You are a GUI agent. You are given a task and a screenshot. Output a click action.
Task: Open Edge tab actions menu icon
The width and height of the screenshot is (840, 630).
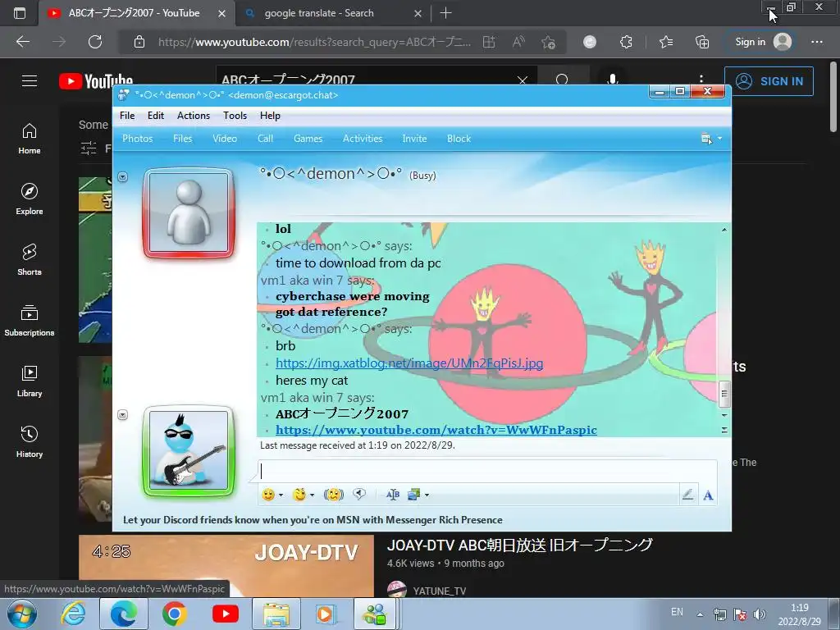20,13
